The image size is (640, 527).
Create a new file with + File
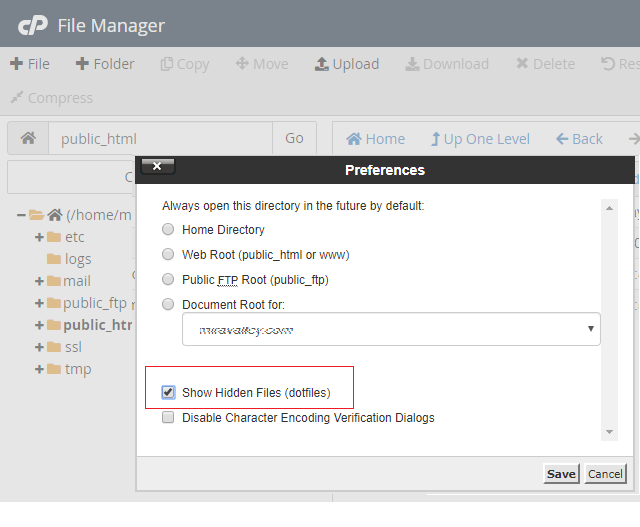click(x=30, y=64)
